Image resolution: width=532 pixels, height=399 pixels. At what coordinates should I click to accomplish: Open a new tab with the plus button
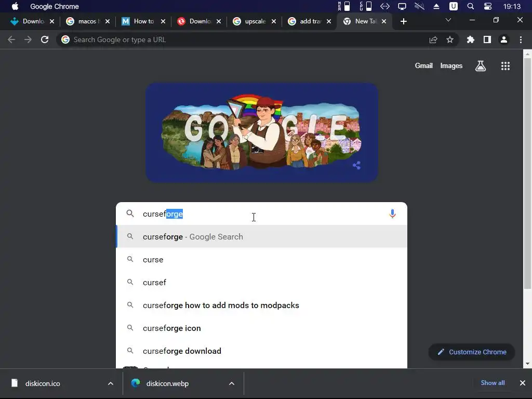pos(403,21)
